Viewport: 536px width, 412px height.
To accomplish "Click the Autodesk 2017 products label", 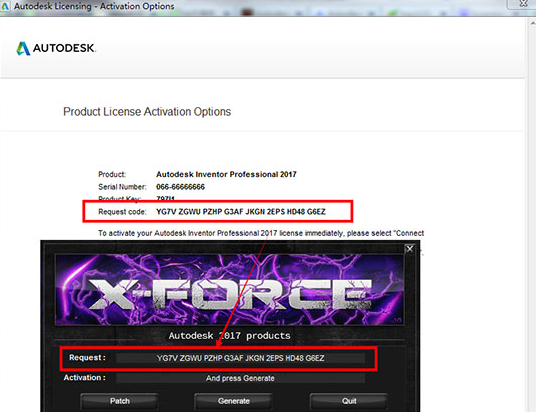I will [x=229, y=336].
